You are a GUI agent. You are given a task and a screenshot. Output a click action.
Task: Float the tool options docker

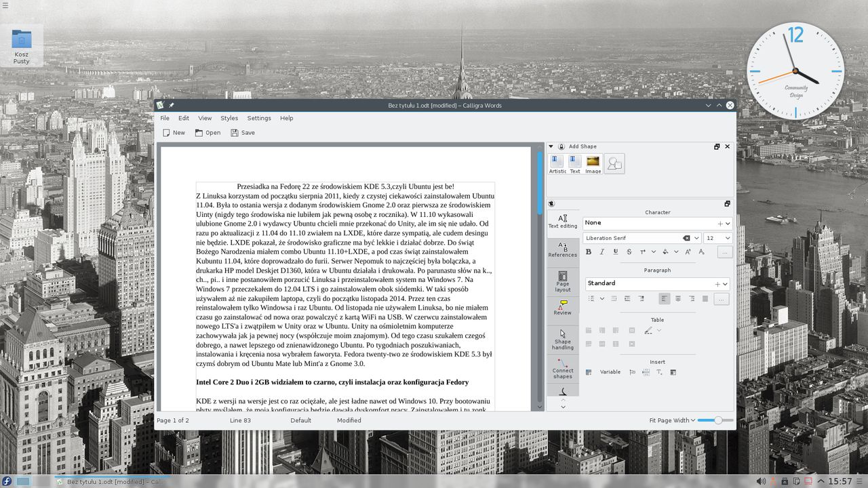[x=727, y=204]
